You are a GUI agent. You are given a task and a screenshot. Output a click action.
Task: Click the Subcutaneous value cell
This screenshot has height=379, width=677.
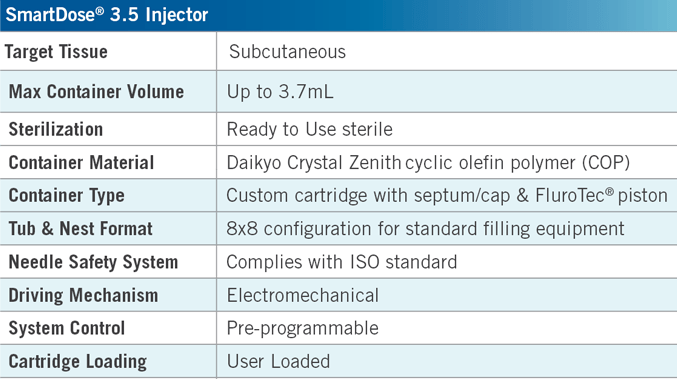click(x=447, y=51)
